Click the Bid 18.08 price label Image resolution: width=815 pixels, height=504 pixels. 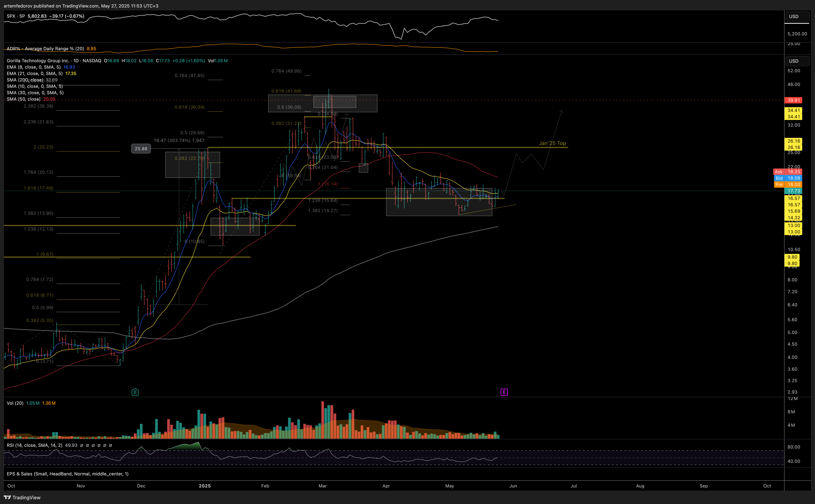pos(788,178)
